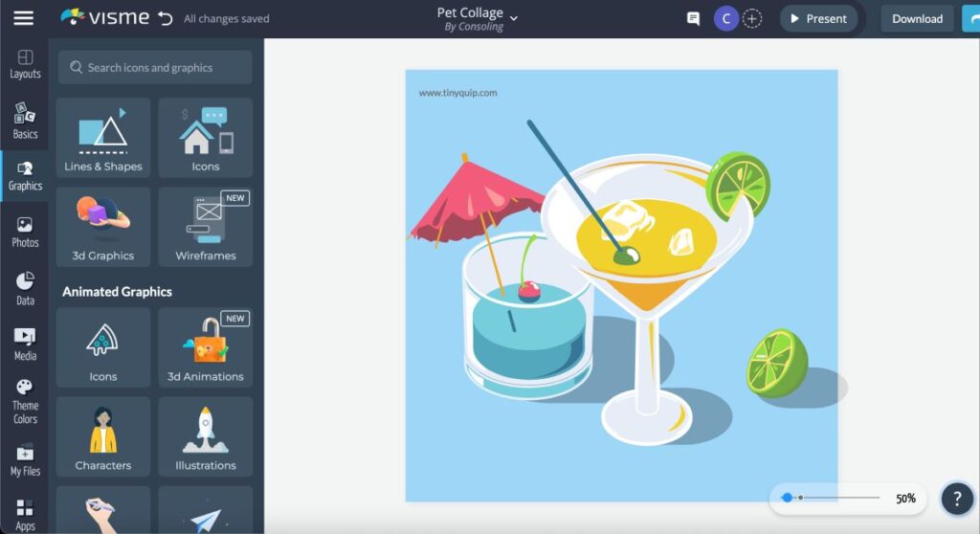980x534 pixels.
Task: Click the search magnifier icon
Action: tap(76, 68)
